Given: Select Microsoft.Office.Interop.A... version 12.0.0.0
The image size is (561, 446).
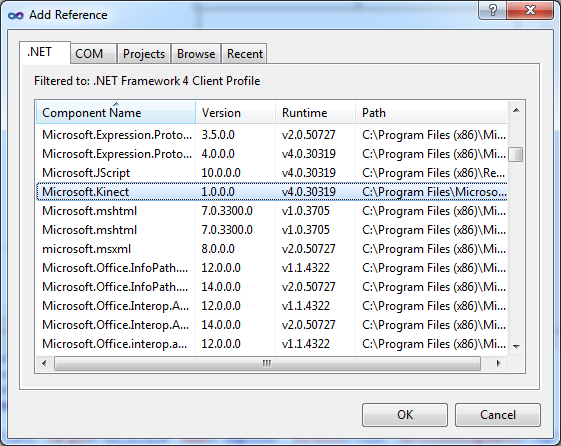Looking at the screenshot, I should pos(272,305).
